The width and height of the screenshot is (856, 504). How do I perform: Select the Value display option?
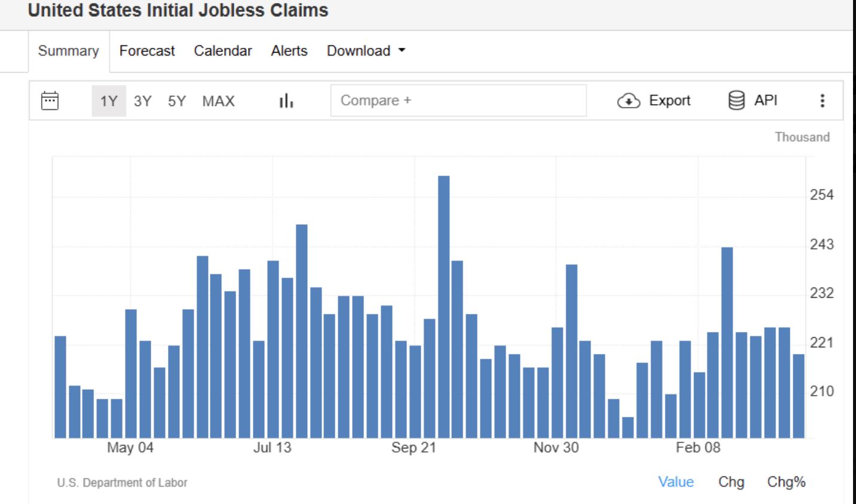point(675,482)
